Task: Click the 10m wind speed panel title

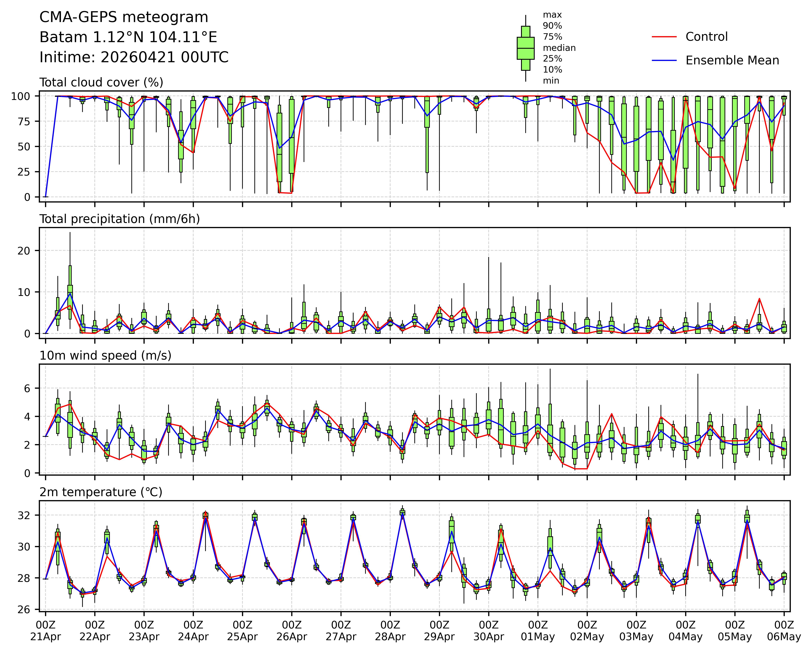Action: tap(105, 356)
